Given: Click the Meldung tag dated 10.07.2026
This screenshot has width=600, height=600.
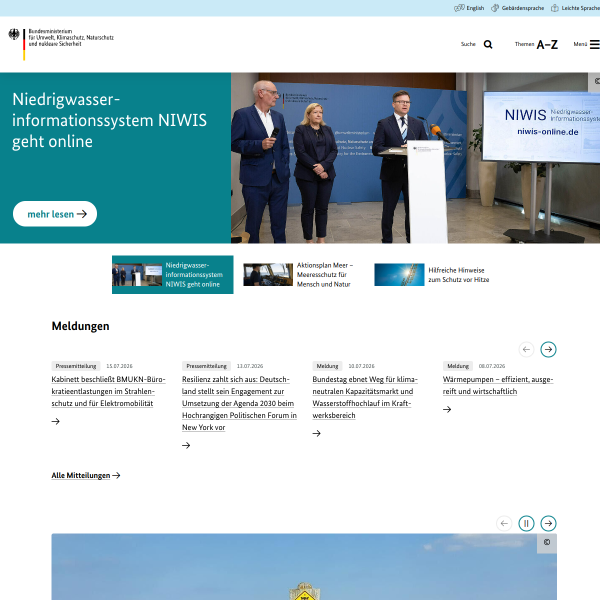Looking at the screenshot, I should (327, 366).
